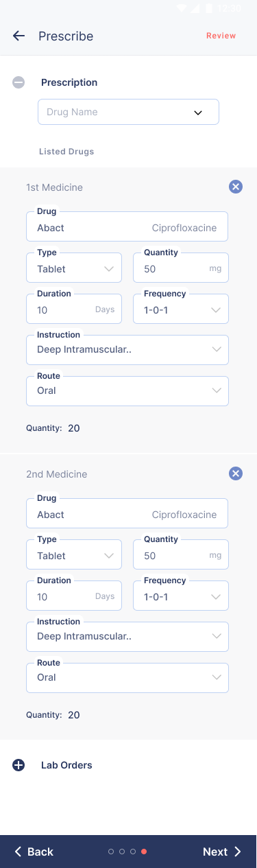Select the active red page indicator dot
The width and height of the screenshot is (257, 868).
[x=144, y=852]
